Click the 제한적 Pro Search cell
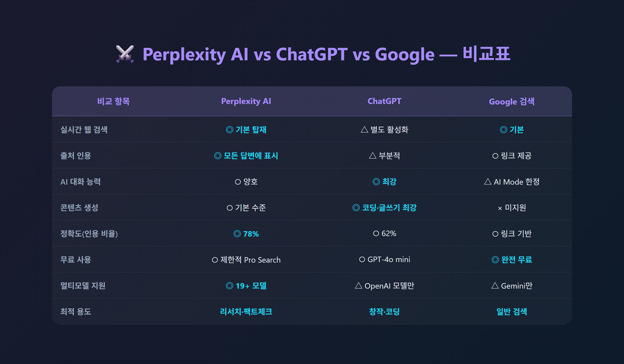This screenshot has width=624, height=364. pos(246,259)
